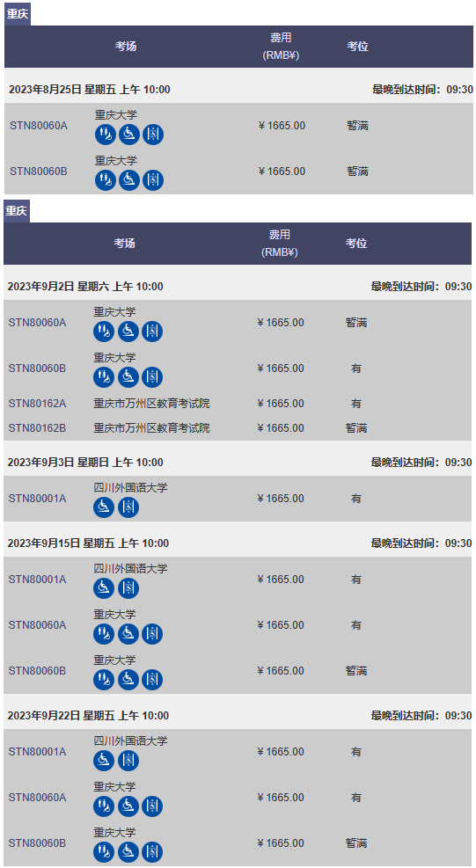The height and width of the screenshot is (868, 476).
Task: Open STN80001A link under Sept 3
Action: (x=37, y=499)
